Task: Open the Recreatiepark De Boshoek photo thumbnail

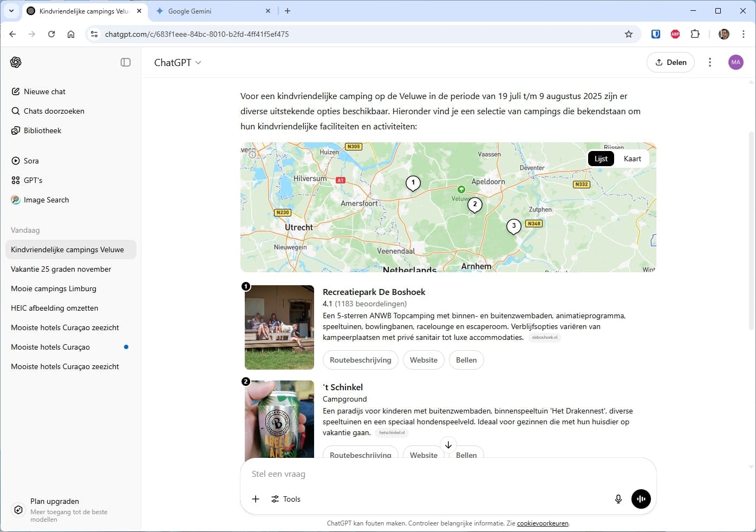Action: 279,327
